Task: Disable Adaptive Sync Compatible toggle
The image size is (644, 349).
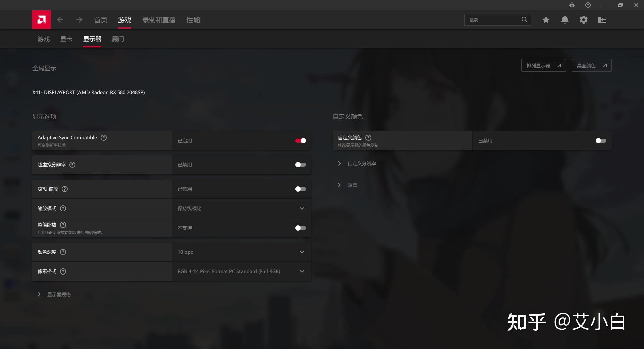Action: tap(301, 141)
